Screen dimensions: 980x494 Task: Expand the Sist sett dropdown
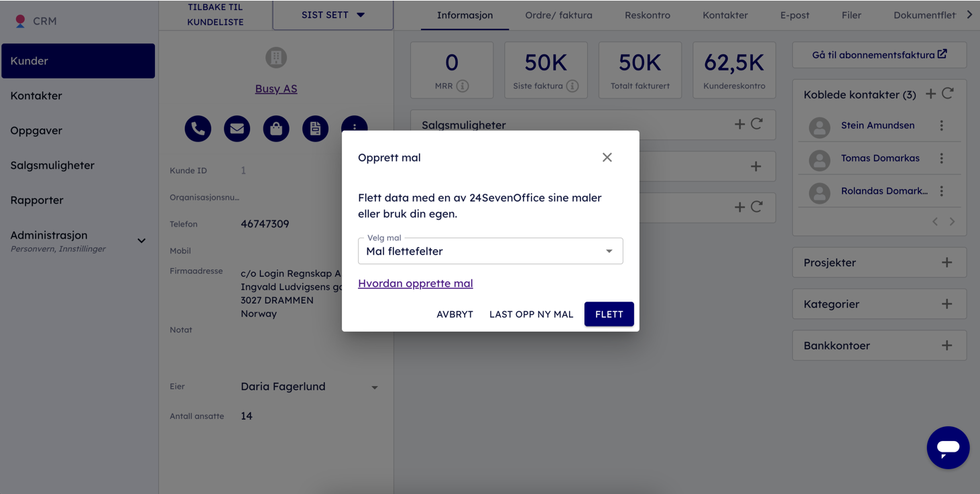point(333,15)
